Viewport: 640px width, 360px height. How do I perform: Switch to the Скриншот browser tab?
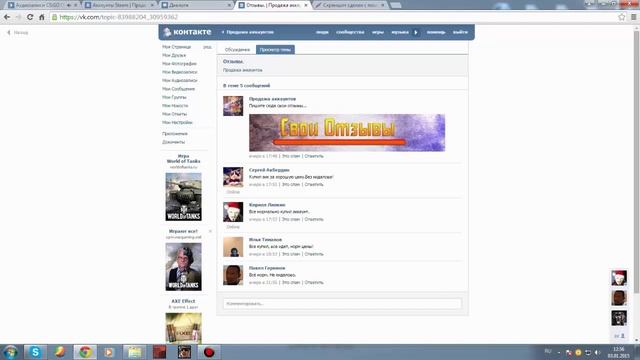(x=350, y=5)
